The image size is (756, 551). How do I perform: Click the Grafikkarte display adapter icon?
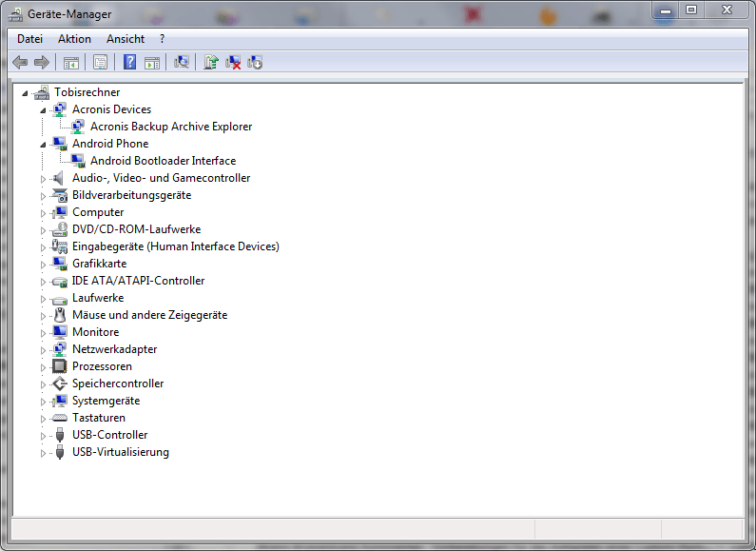click(60, 264)
